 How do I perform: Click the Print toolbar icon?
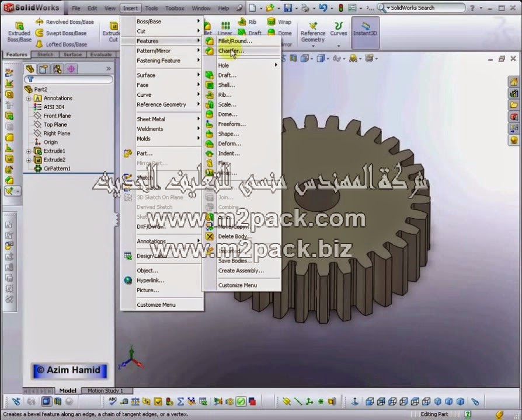pos(305,8)
